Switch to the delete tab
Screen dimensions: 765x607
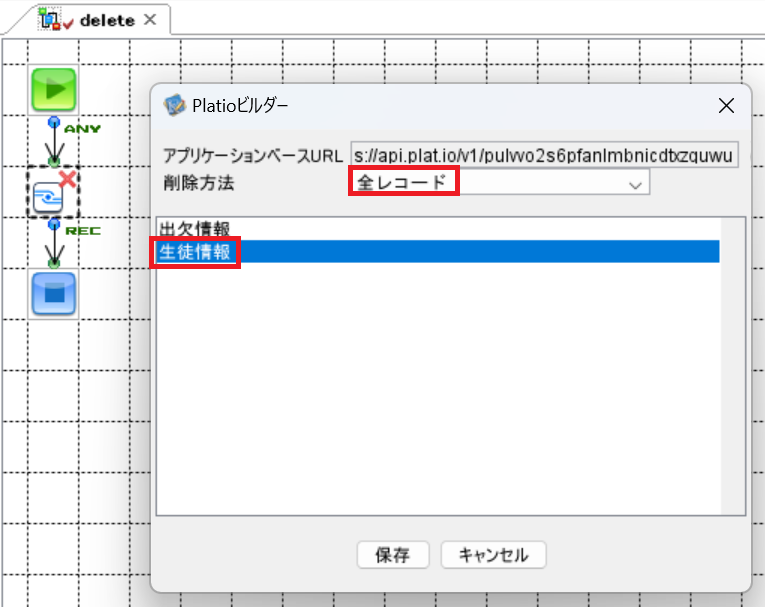(x=107, y=20)
